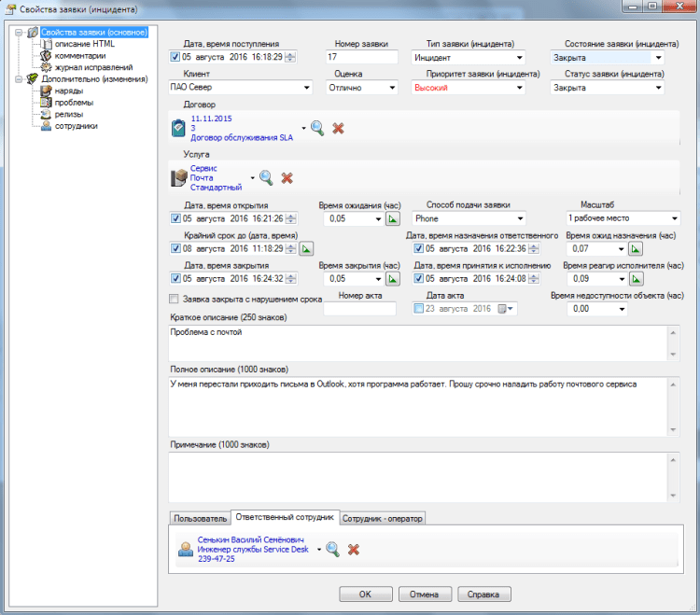This screenshot has width=700, height=615.
Task: Click the green chart icon by Время ожид назначения
Action: coord(636,248)
